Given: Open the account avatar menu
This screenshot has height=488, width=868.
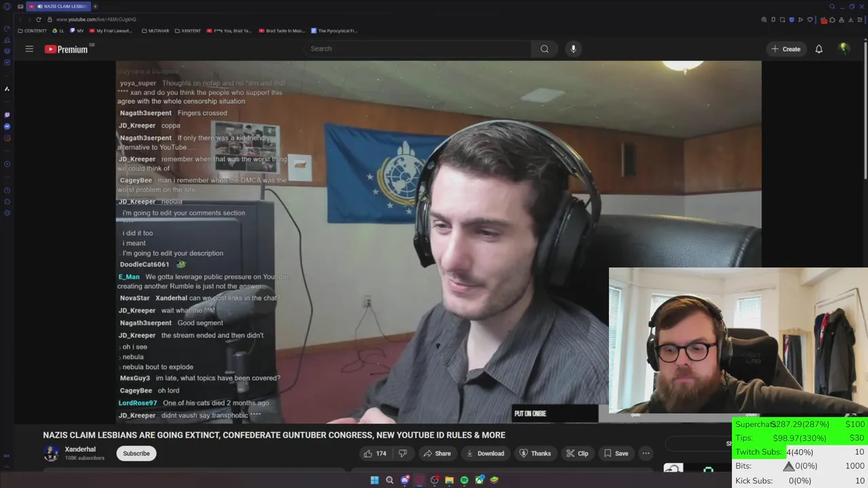Looking at the screenshot, I should click(x=844, y=49).
